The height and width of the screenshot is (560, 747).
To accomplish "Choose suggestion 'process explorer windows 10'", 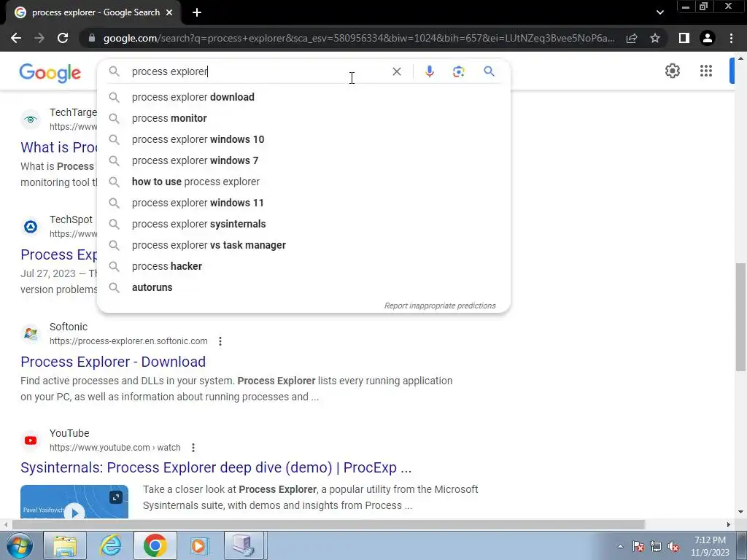I will click(x=303, y=139).
